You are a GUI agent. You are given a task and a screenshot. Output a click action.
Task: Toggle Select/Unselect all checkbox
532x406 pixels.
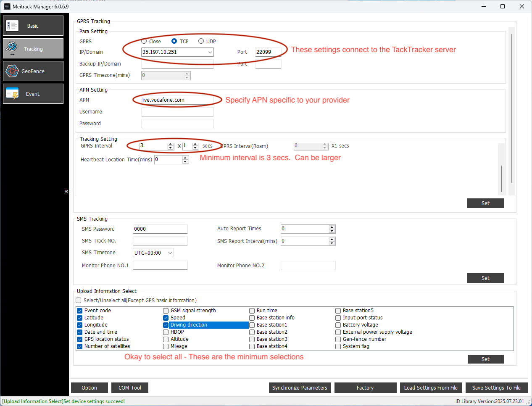click(79, 301)
